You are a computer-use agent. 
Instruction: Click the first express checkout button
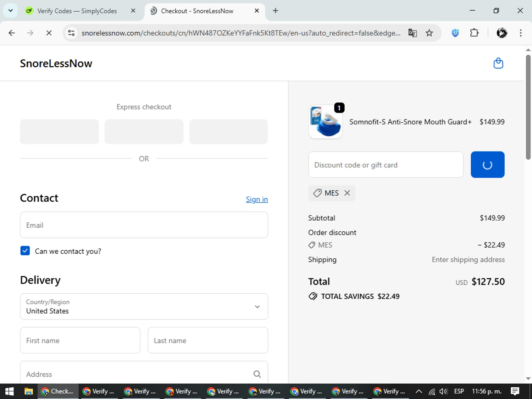(59, 132)
